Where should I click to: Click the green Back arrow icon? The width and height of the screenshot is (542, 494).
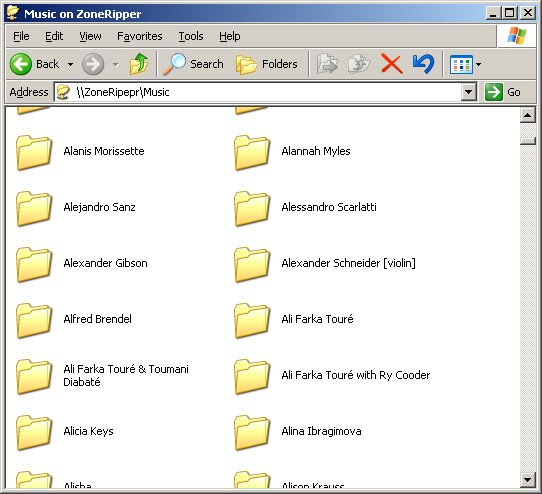coord(21,64)
